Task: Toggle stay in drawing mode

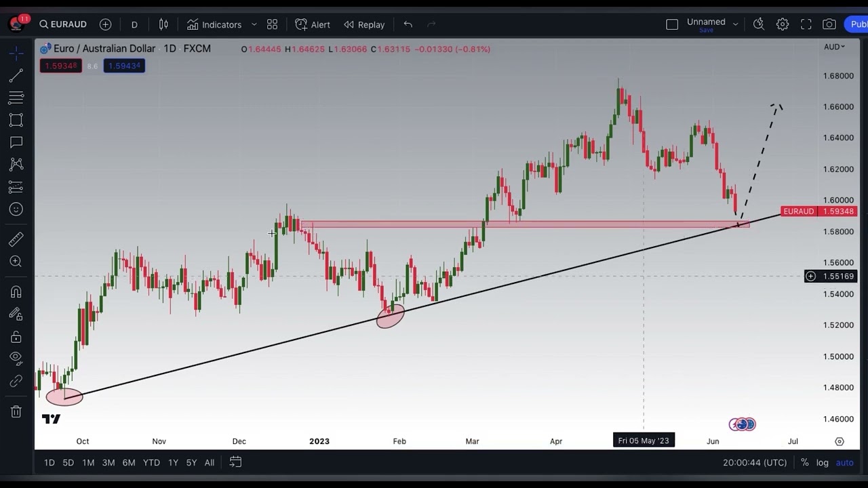Action: [16, 314]
